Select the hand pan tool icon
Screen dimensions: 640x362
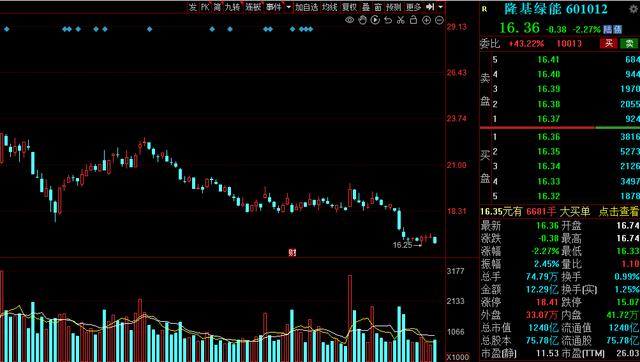[362, 20]
